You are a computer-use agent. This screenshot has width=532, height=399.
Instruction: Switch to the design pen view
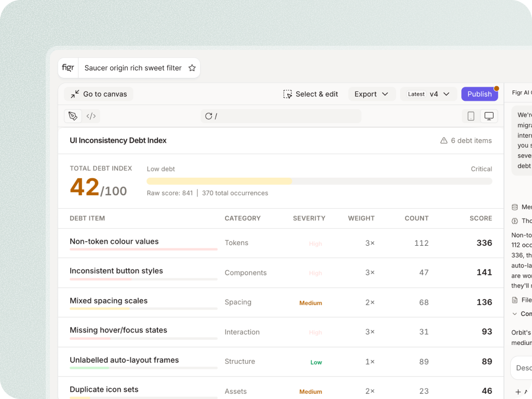tap(73, 116)
